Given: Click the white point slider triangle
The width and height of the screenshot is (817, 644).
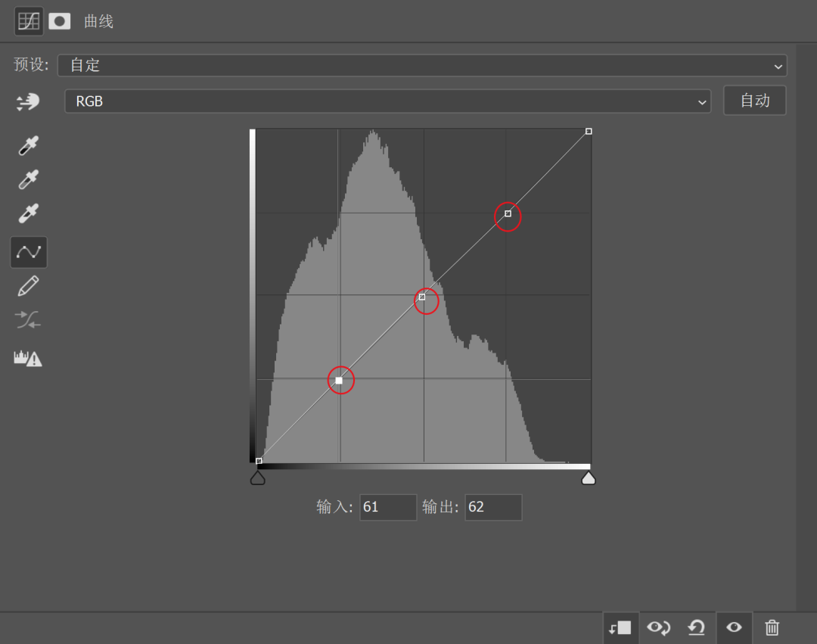Looking at the screenshot, I should coord(588,478).
